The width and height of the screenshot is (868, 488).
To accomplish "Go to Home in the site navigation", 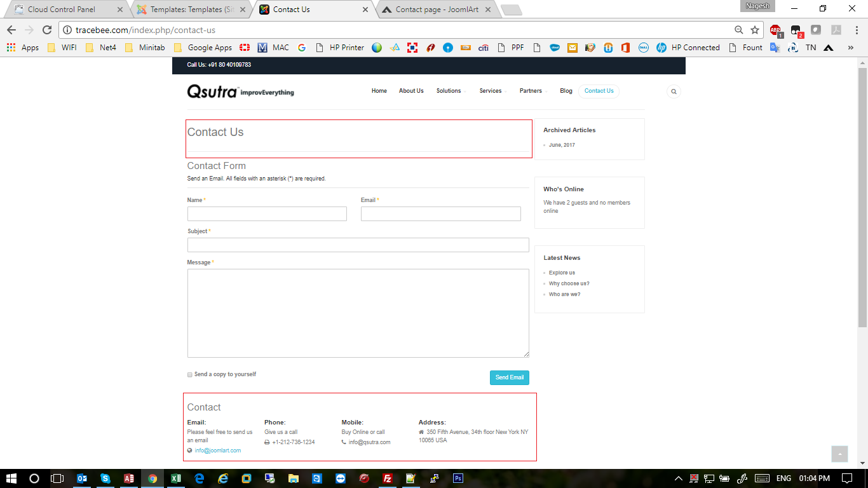I will tap(379, 91).
